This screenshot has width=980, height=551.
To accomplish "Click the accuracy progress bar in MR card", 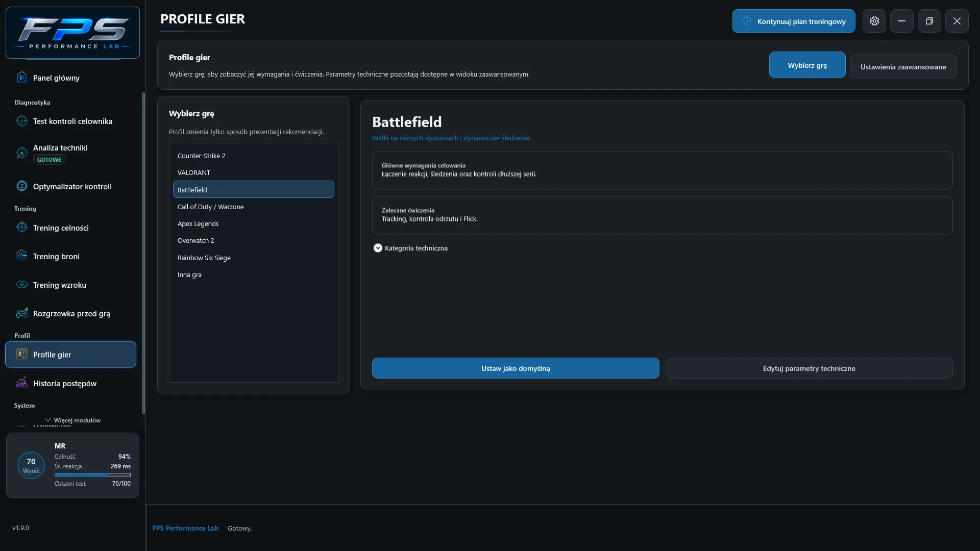I will (x=92, y=474).
